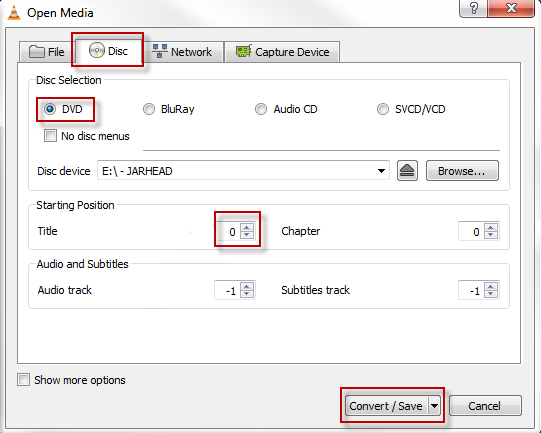The image size is (541, 433).
Task: Decrease Subtitles track with down arrow
Action: (491, 294)
